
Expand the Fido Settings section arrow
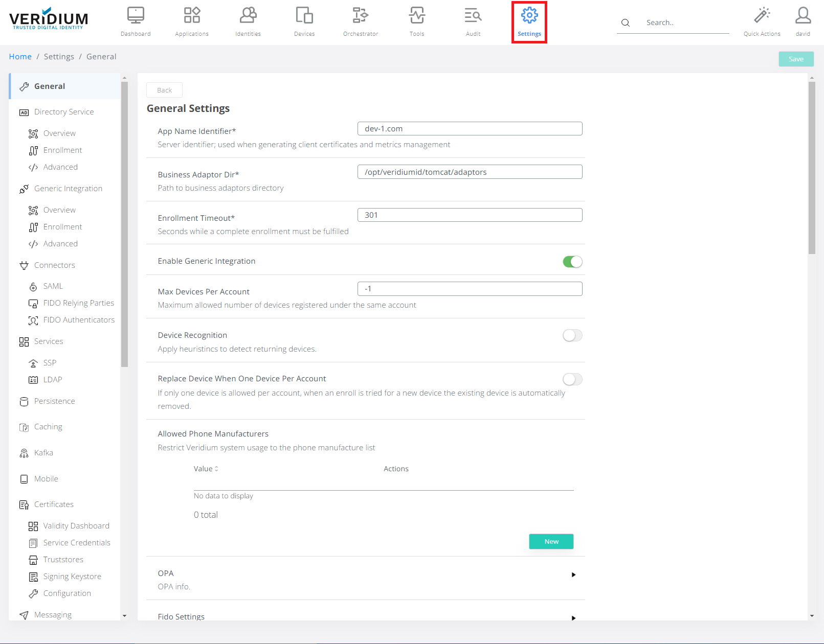point(573,618)
